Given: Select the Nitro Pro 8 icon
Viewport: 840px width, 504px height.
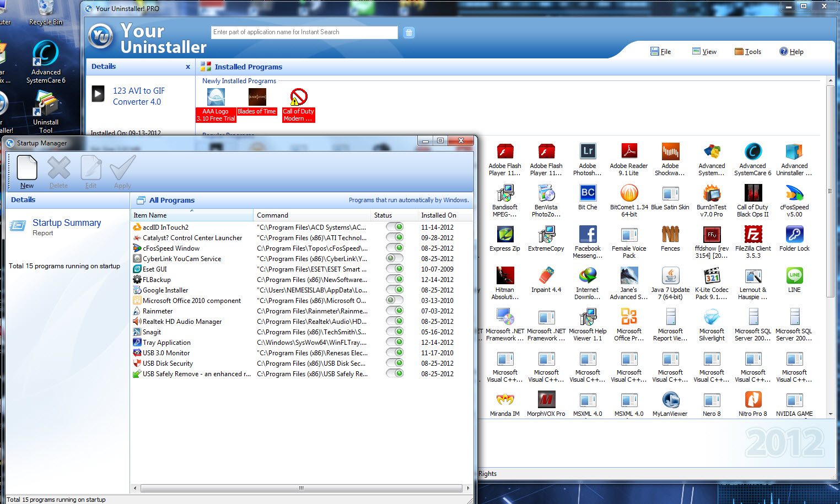Looking at the screenshot, I should point(753,399).
